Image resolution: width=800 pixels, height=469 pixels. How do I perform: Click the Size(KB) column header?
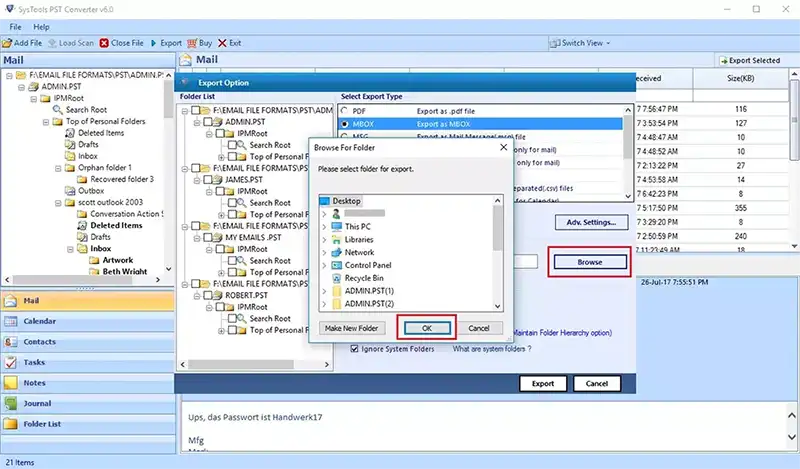point(740,79)
